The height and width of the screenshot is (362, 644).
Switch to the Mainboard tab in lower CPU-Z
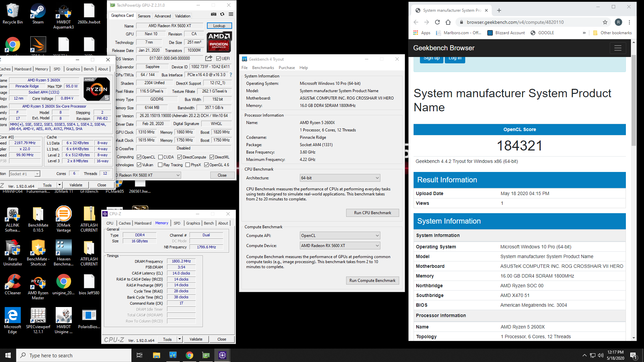pyautogui.click(x=143, y=223)
